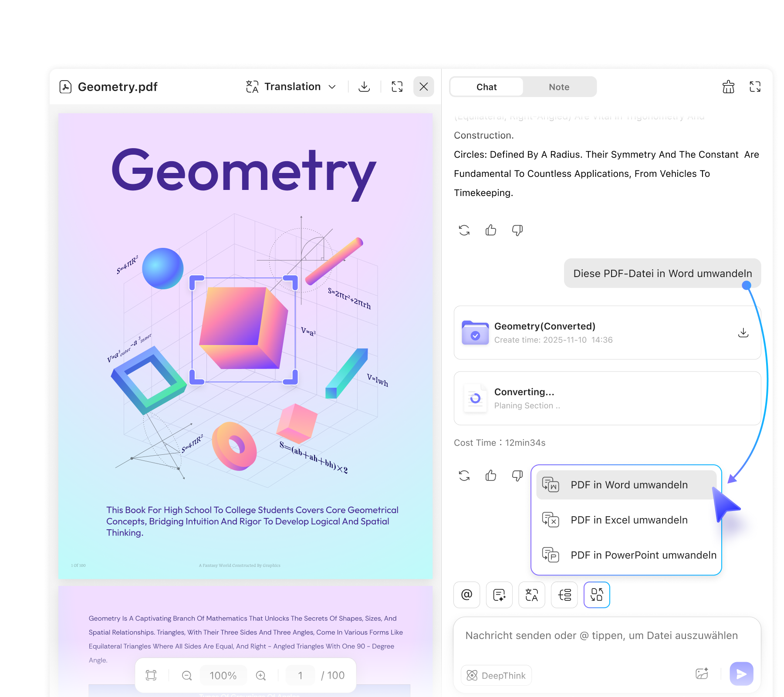Click the PDF file icon beside Geometry.pdf
784x697 pixels.
coord(65,87)
